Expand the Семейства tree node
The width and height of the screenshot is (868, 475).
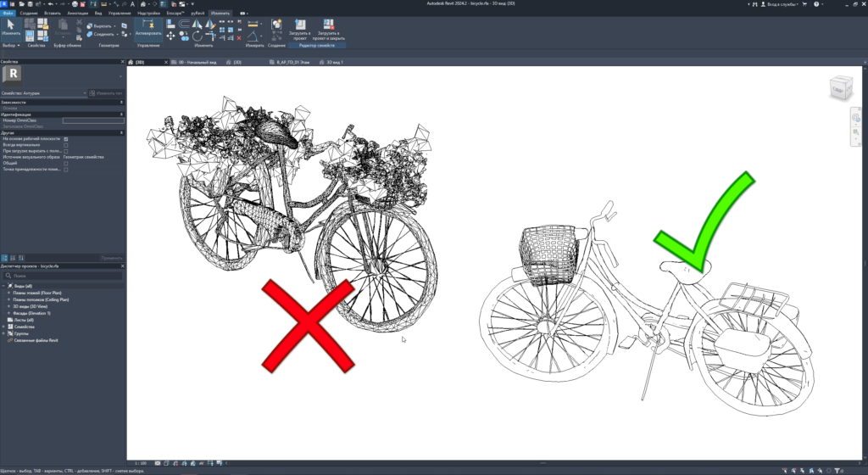[x=3, y=327]
